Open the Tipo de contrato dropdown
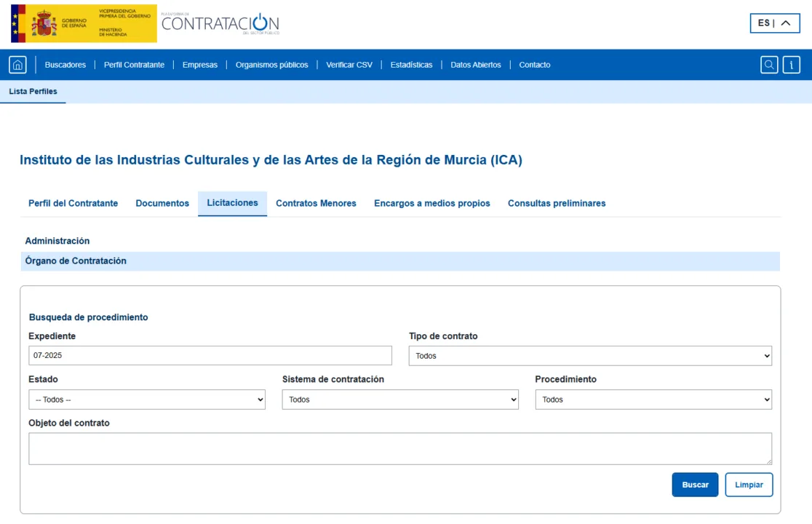The height and width of the screenshot is (524, 812). tap(589, 356)
